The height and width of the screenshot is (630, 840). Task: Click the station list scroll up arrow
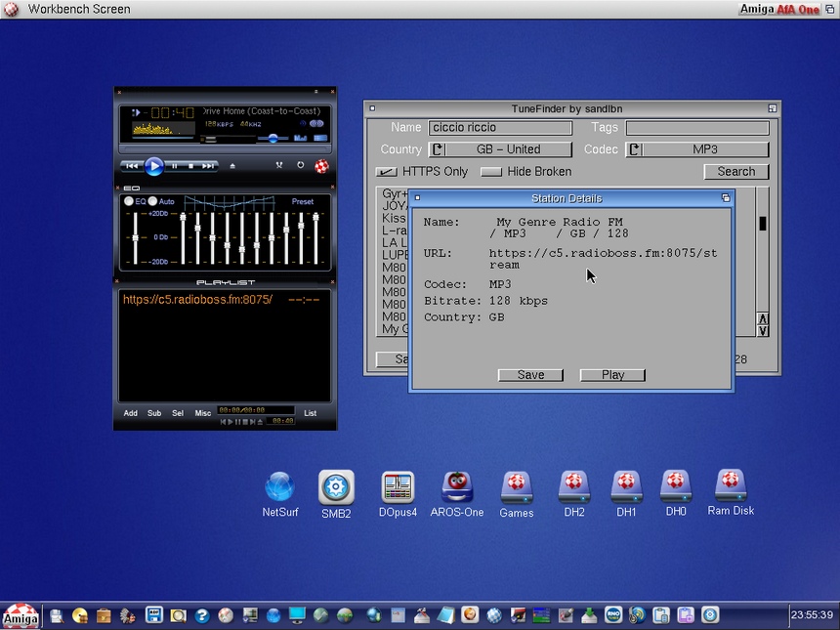762,318
